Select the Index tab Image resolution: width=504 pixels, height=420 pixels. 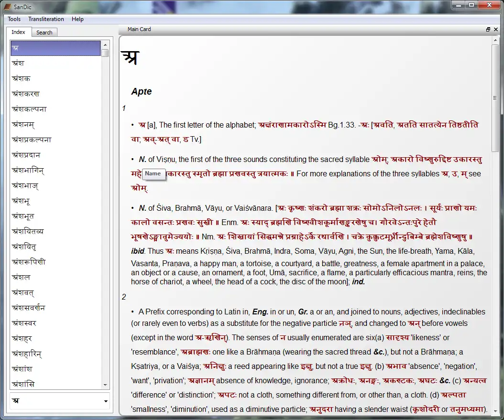(x=19, y=32)
